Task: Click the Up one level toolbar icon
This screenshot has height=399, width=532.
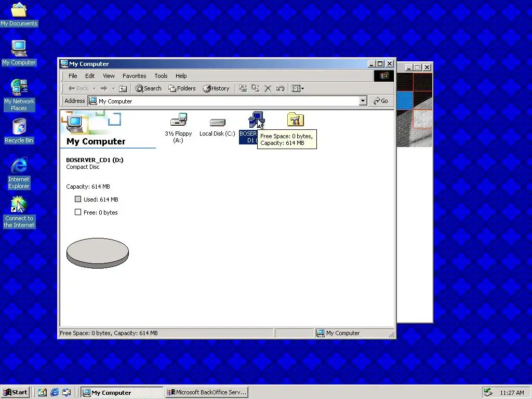Action: click(x=123, y=88)
